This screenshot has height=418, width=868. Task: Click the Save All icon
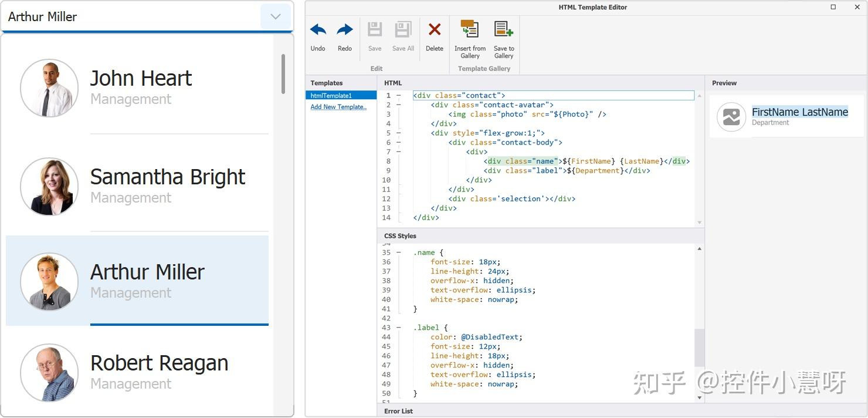403,30
